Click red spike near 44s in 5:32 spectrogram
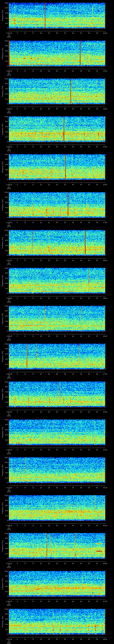 80,53
